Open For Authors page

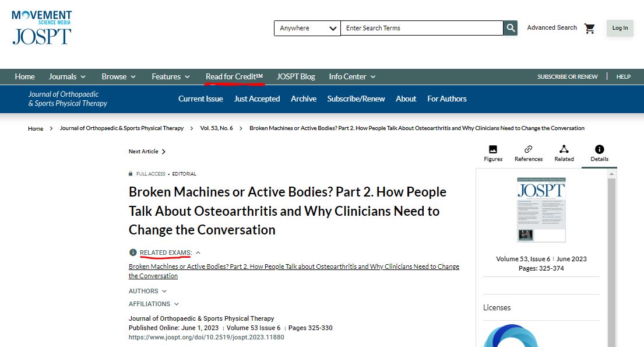click(447, 99)
